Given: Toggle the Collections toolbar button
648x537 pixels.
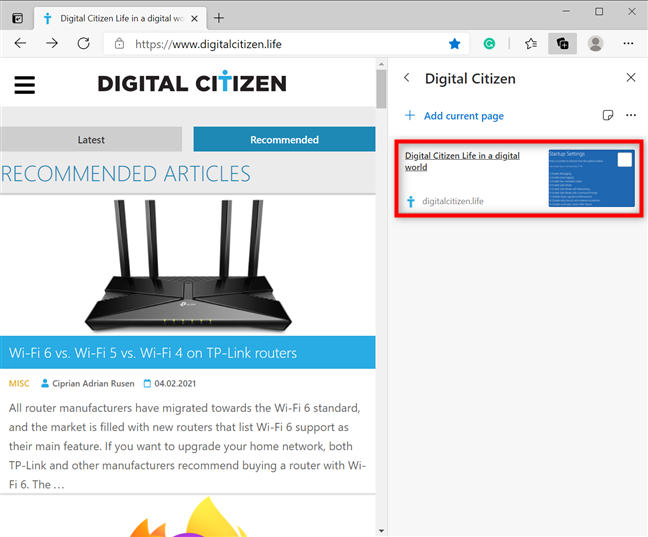Looking at the screenshot, I should click(562, 43).
